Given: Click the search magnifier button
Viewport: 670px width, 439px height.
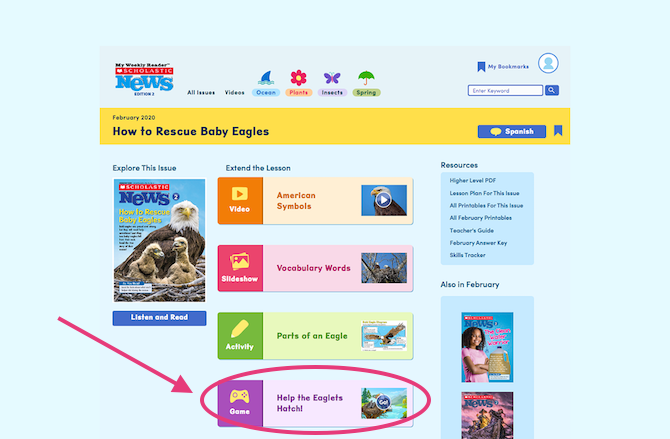Looking at the screenshot, I should [552, 90].
